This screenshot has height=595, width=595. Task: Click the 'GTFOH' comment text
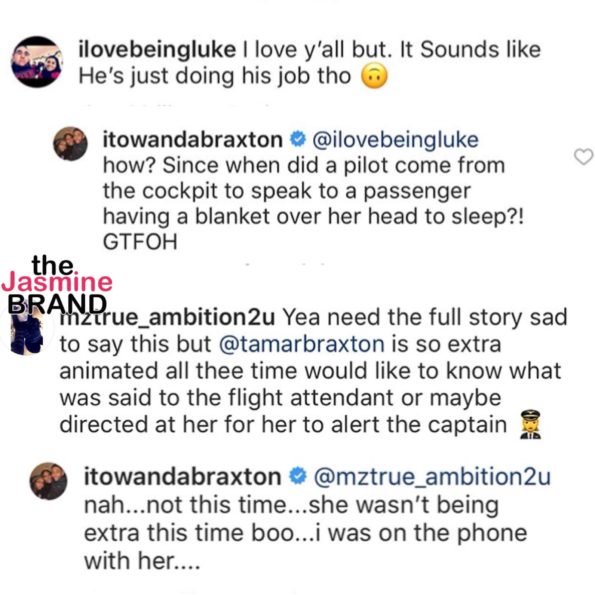click(x=140, y=242)
